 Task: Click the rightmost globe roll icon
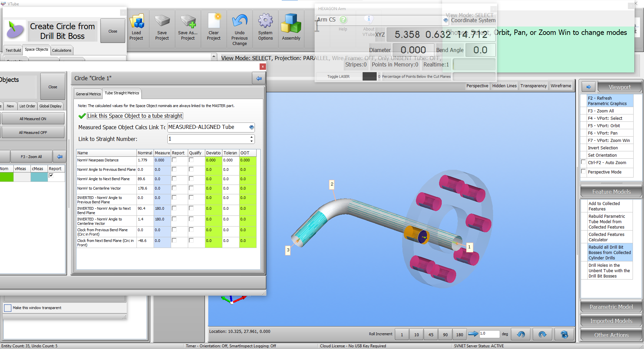pos(564,334)
